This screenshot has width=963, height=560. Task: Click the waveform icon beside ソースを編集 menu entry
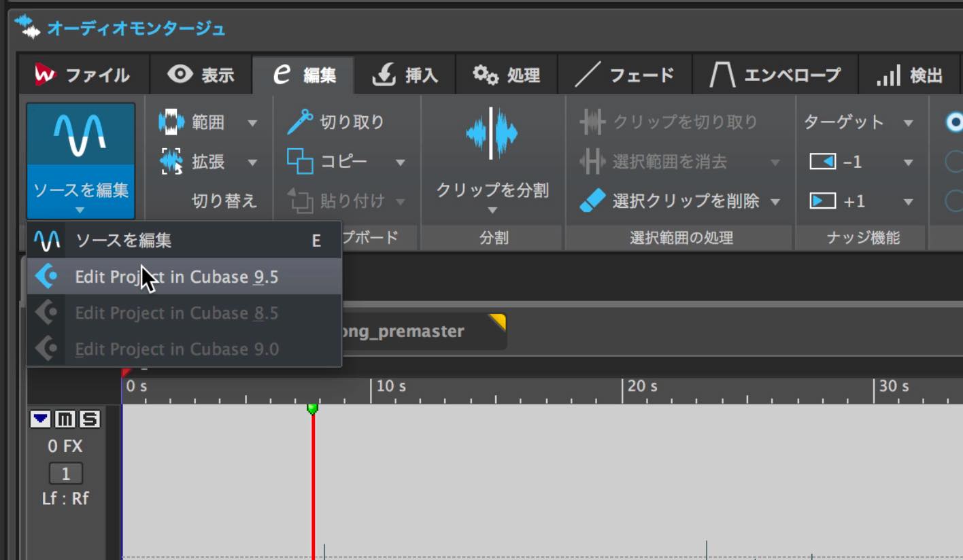[x=47, y=240]
